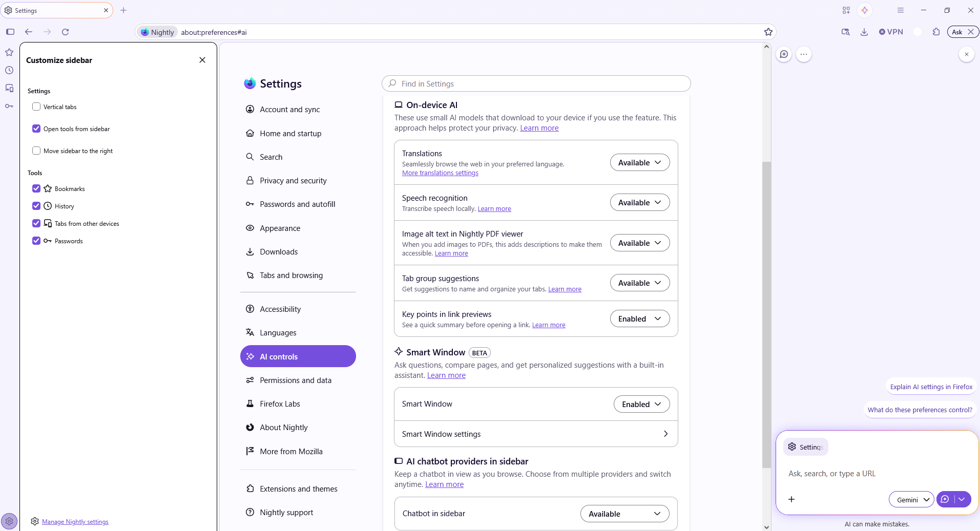Check Move sidebar to the right
The image size is (980, 531).
[x=36, y=151]
